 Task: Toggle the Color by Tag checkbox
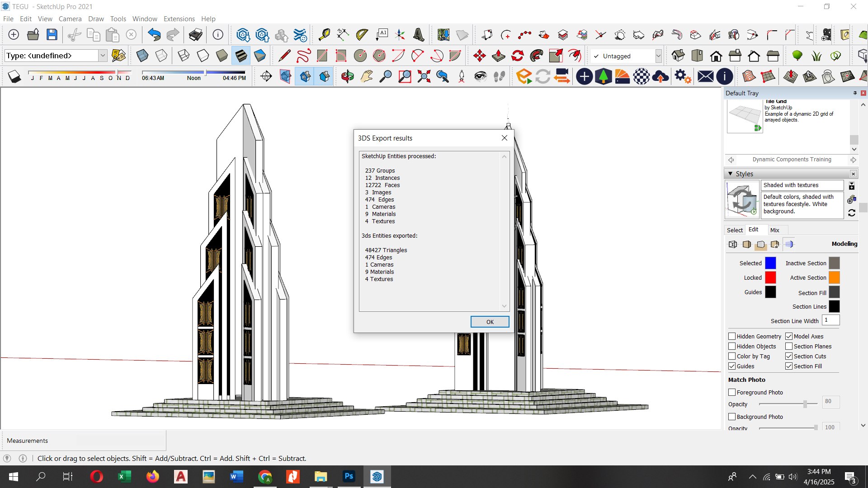click(x=732, y=356)
